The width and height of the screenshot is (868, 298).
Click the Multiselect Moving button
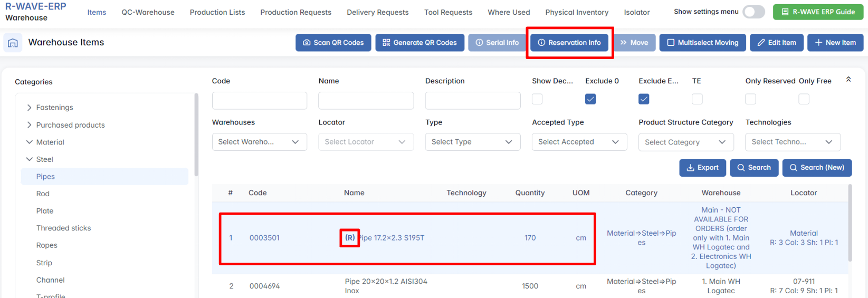tap(702, 43)
